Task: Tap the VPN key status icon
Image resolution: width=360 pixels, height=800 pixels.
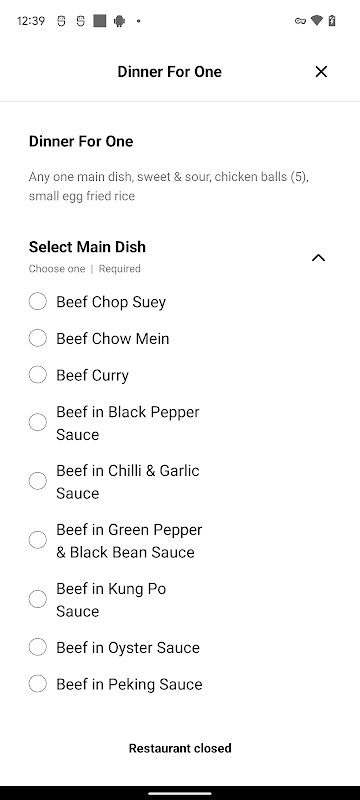Action: point(300,21)
